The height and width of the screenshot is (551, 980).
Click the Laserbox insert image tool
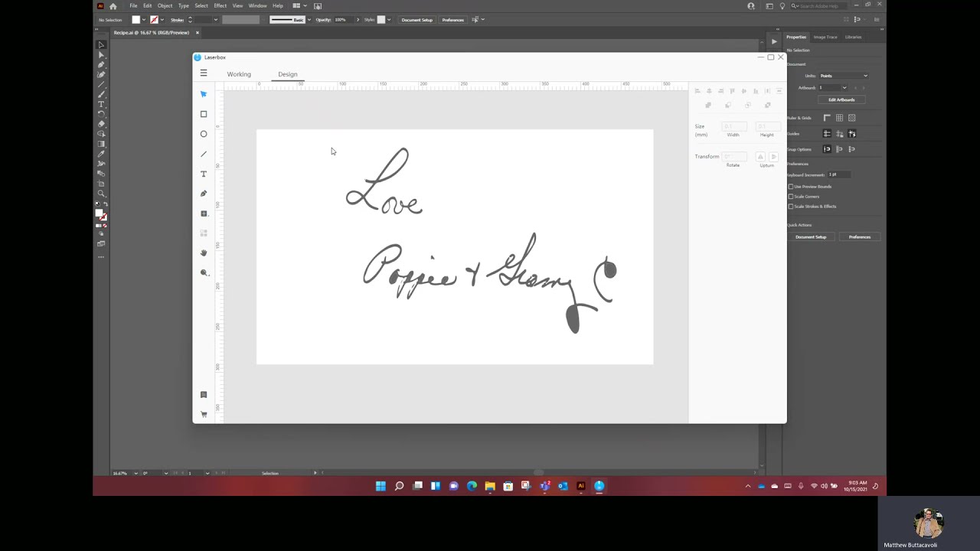[x=204, y=214]
